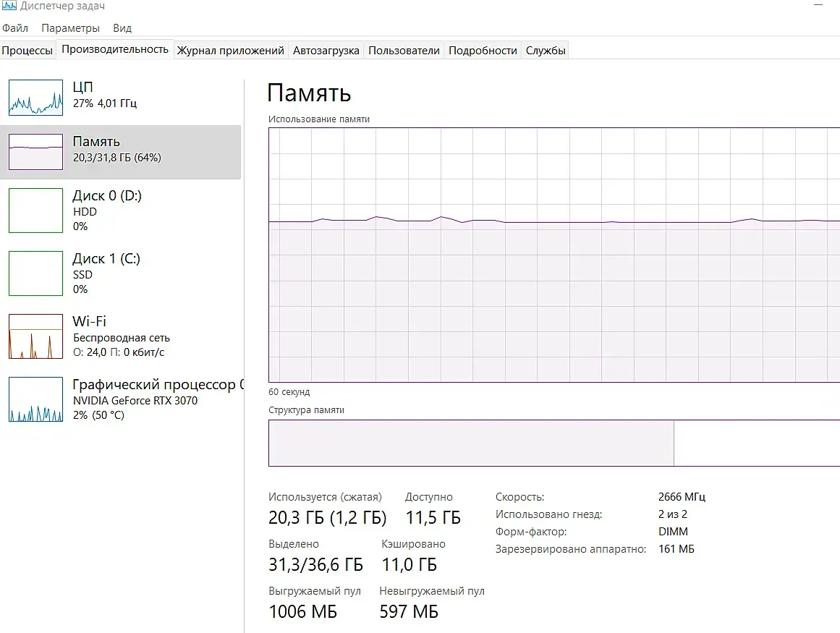Select the Память mini graph thumbnail

(35, 152)
